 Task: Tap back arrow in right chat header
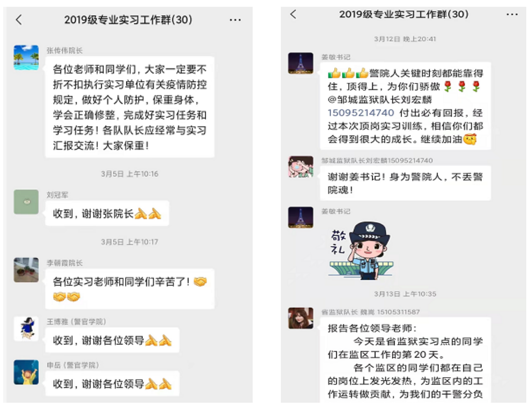tap(293, 14)
